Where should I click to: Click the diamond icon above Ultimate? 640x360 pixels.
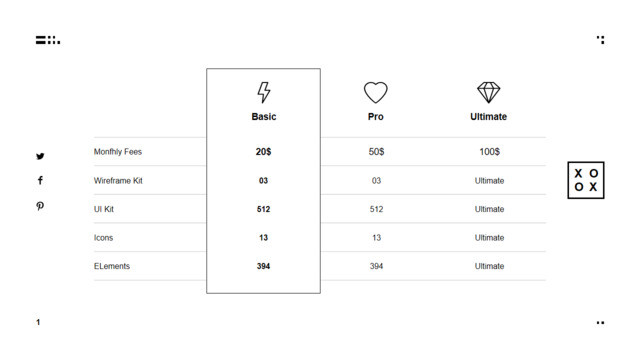pyautogui.click(x=489, y=92)
